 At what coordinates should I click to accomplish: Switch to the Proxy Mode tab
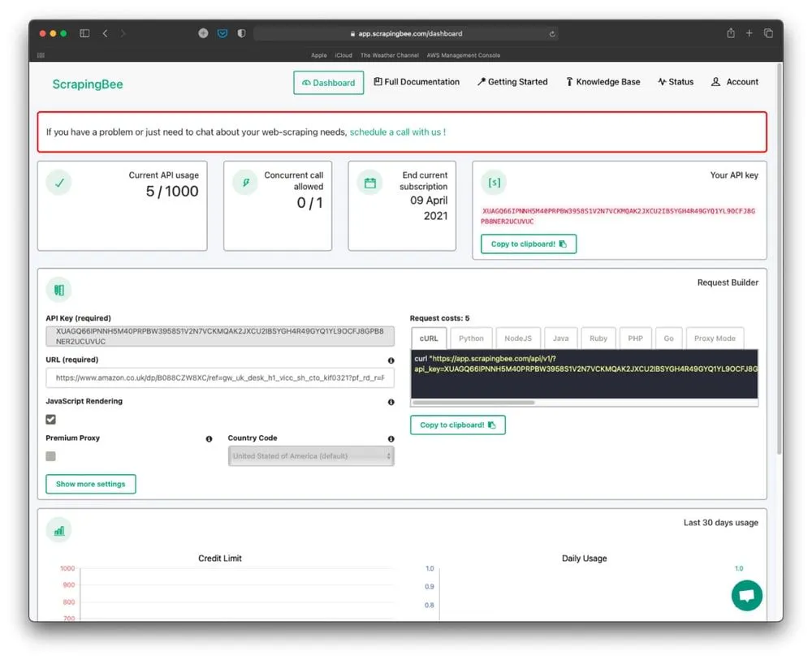(x=715, y=338)
